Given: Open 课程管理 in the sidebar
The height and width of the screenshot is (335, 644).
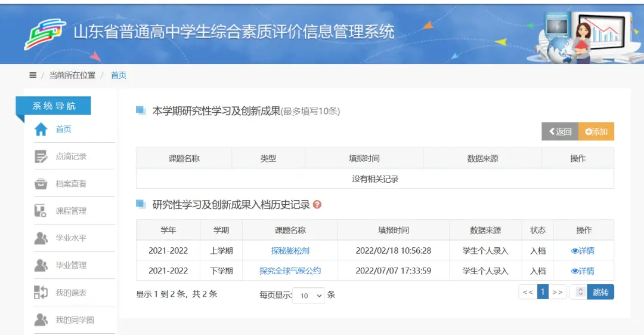Looking at the screenshot, I should [71, 211].
